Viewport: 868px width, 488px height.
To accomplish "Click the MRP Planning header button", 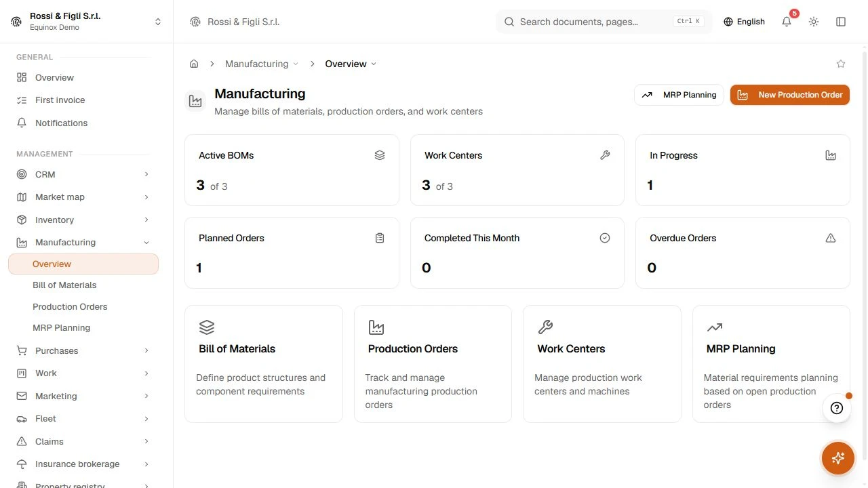I will [x=679, y=95].
